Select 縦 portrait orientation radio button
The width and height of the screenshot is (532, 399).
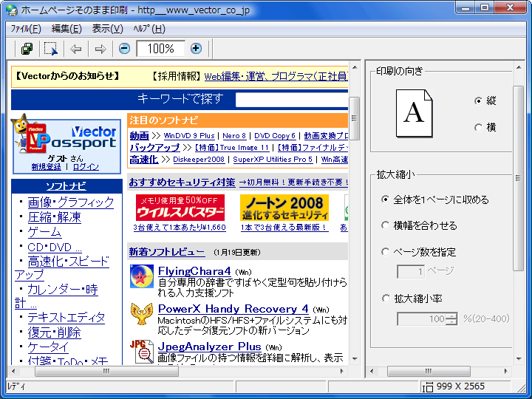tap(478, 100)
